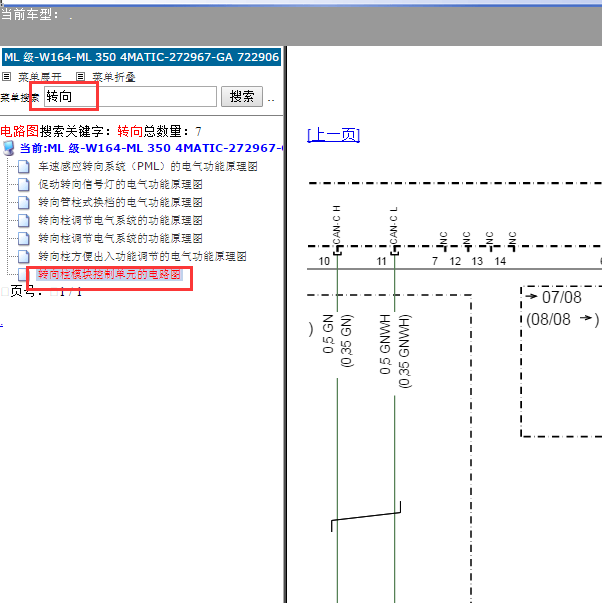Click pin number 14 in diagram
Image resolution: width=602 pixels, height=603 pixels.
point(500,262)
